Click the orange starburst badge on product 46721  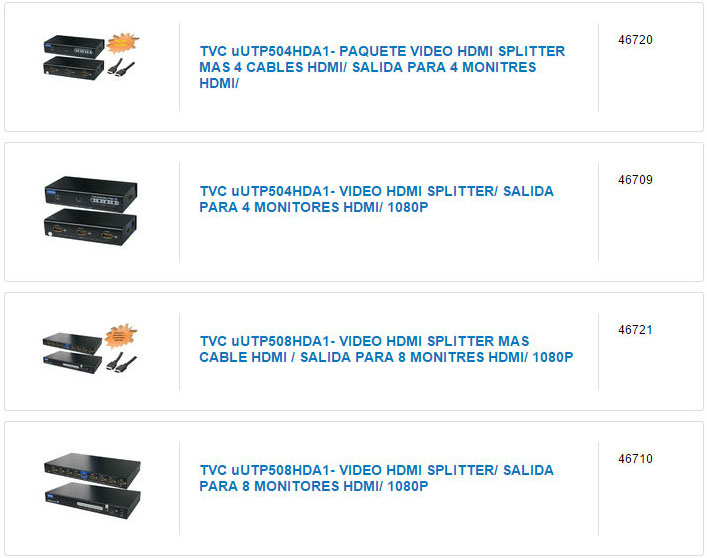pyautogui.click(x=121, y=336)
